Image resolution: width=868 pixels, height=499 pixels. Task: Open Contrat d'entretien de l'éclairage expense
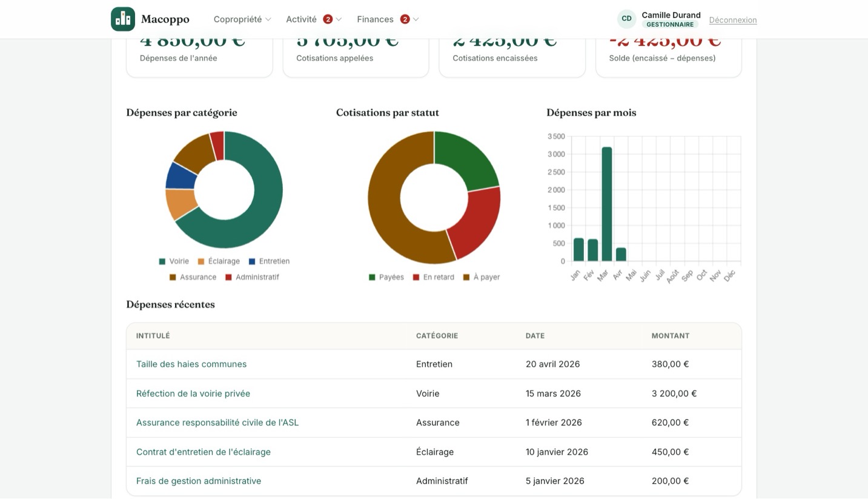coord(204,452)
